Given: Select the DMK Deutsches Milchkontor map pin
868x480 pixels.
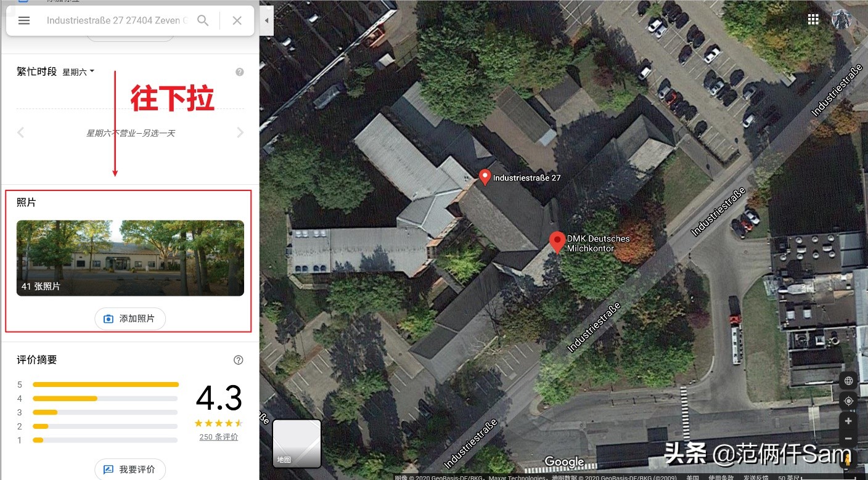Looking at the screenshot, I should pos(557,242).
